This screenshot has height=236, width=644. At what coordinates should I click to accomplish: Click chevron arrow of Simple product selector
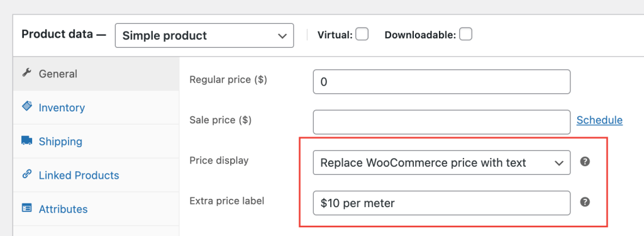coord(282,36)
